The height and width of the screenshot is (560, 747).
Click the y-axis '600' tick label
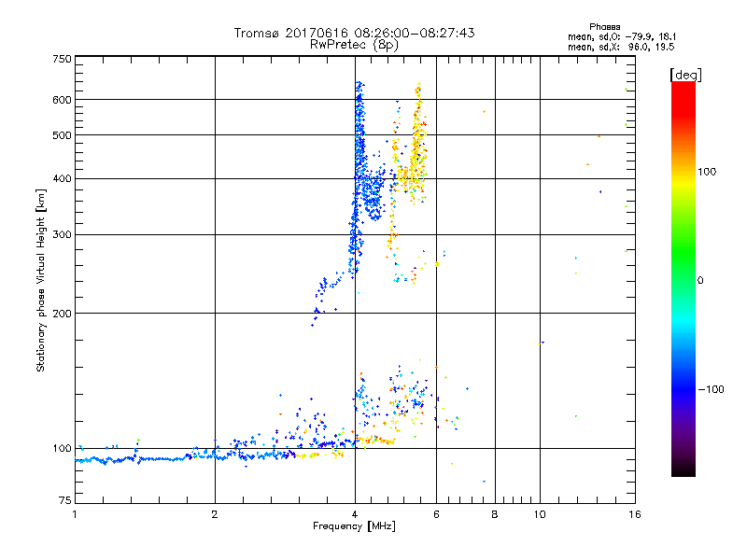coord(62,100)
